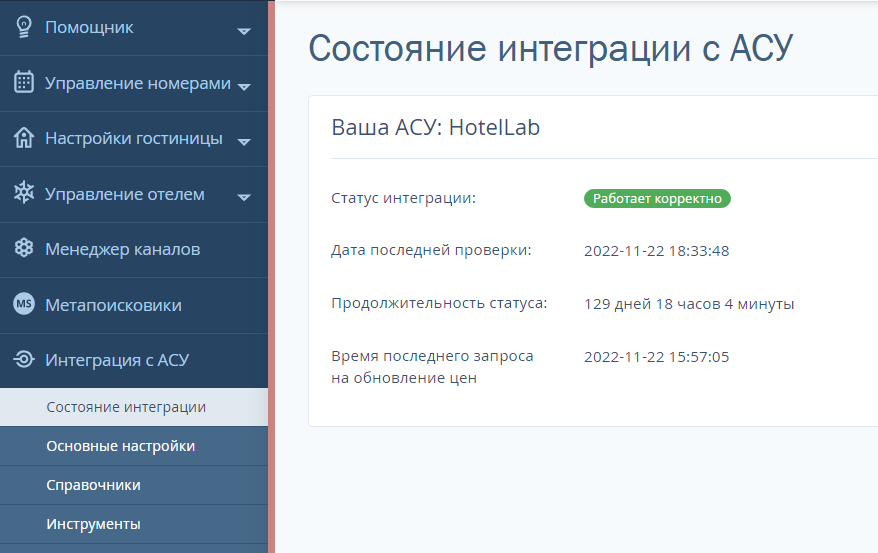This screenshot has height=553, width=878.
Task: Click the calendar icon for Управление номерами
Action: coord(24,83)
